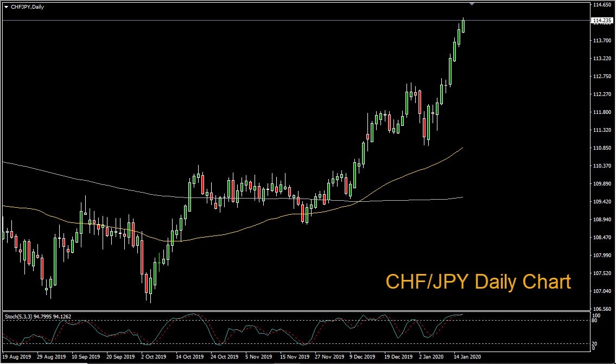The width and height of the screenshot is (616, 364).
Task: Click the current price tag 114.235
Action: (x=604, y=20)
